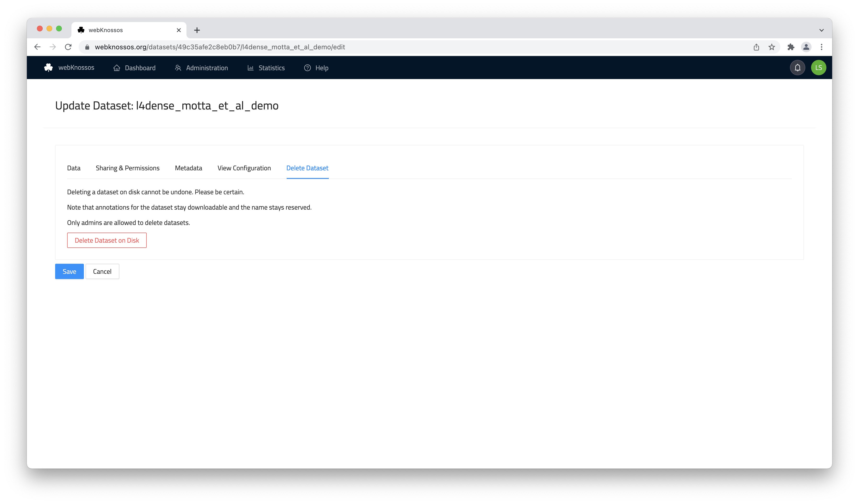The width and height of the screenshot is (859, 504).
Task: Click the blue Save button
Action: point(70,271)
